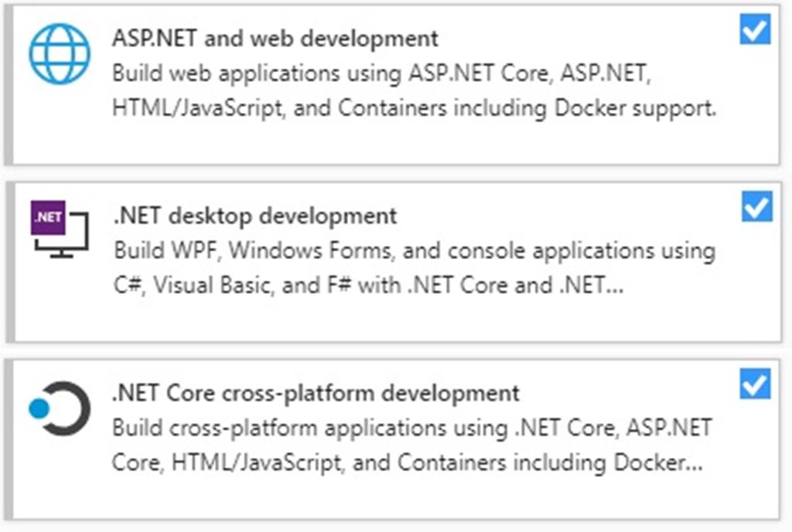The width and height of the screenshot is (792, 532).
Task: Select the ASP.NET and web development title
Action: point(275,38)
